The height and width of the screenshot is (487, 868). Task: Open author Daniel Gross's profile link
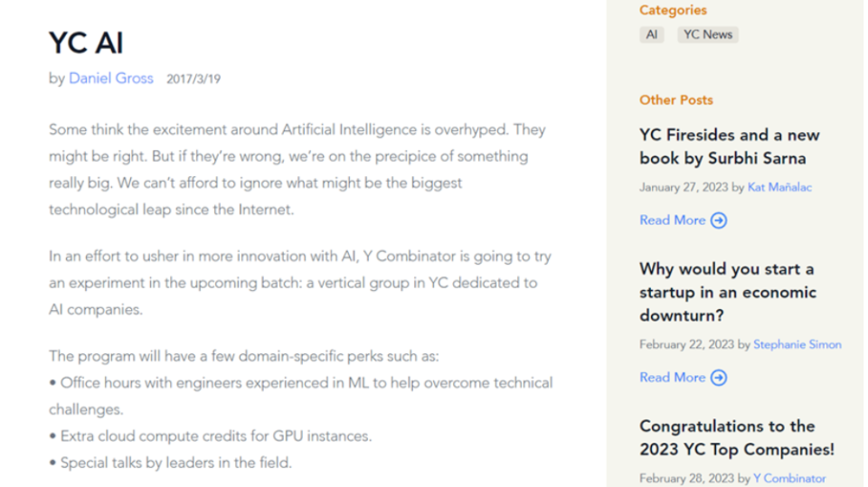click(111, 79)
